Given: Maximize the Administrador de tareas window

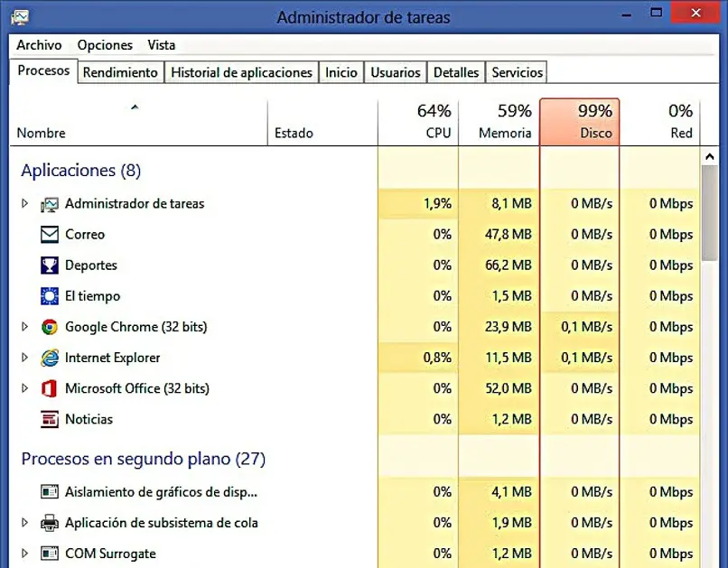Looking at the screenshot, I should click(x=656, y=13).
